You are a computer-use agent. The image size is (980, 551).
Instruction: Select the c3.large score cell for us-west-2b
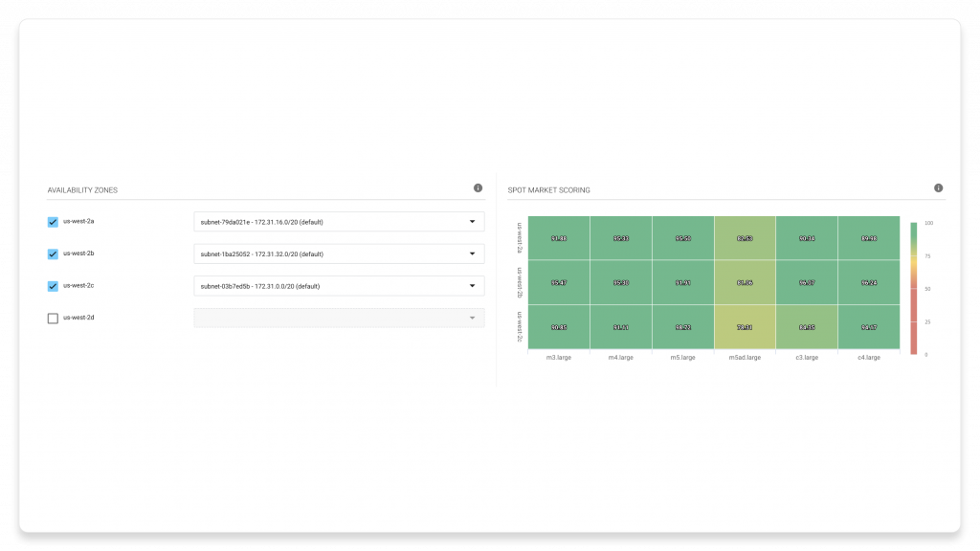pos(807,282)
